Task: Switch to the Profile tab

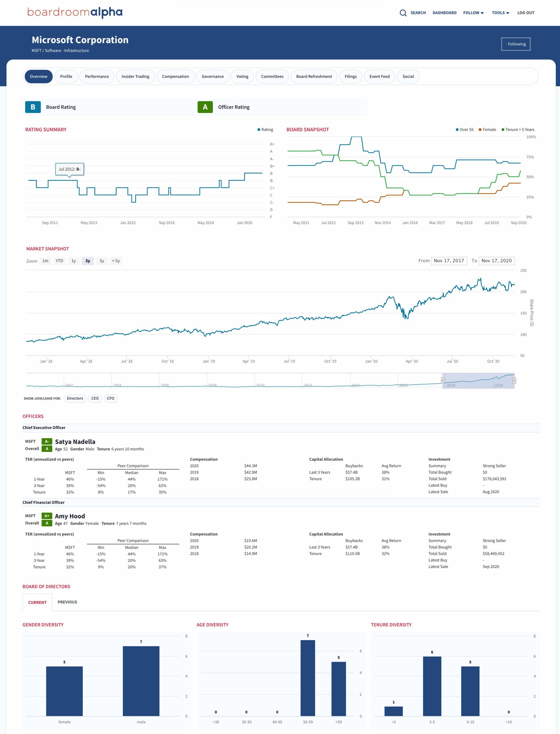Action: [66, 76]
